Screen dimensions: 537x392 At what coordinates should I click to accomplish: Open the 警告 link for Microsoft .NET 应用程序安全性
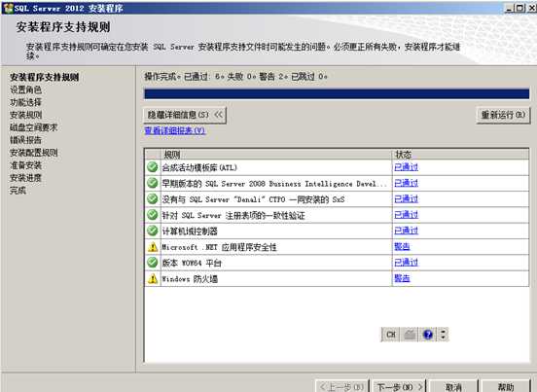(402, 246)
